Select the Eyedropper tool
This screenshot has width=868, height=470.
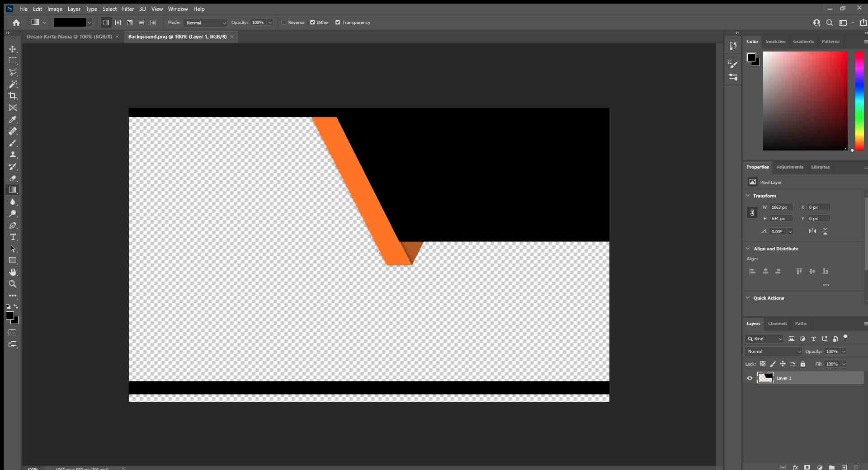13,119
